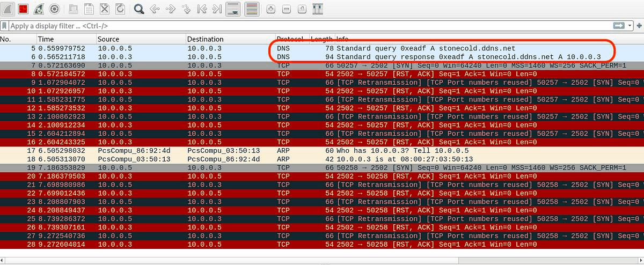Viewport: 644px width, 265px height.
Task: Select packet 28 at time 9.272604014
Action: click(x=322, y=245)
